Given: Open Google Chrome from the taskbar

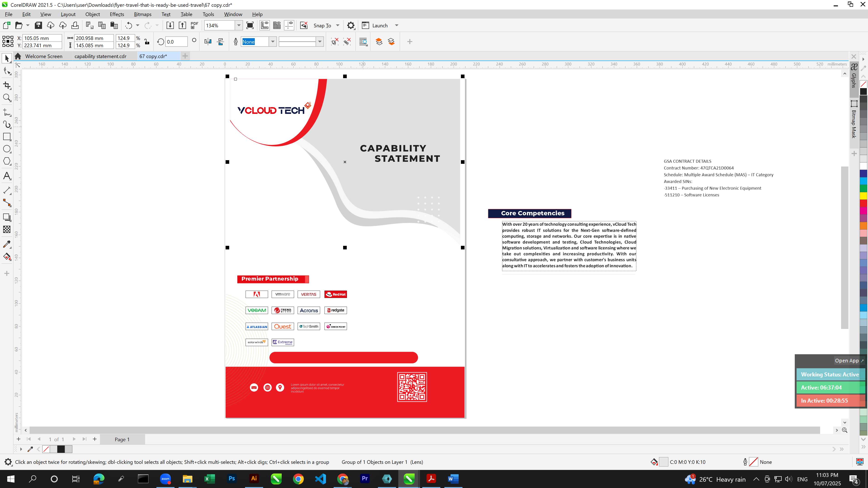Looking at the screenshot, I should [298, 479].
